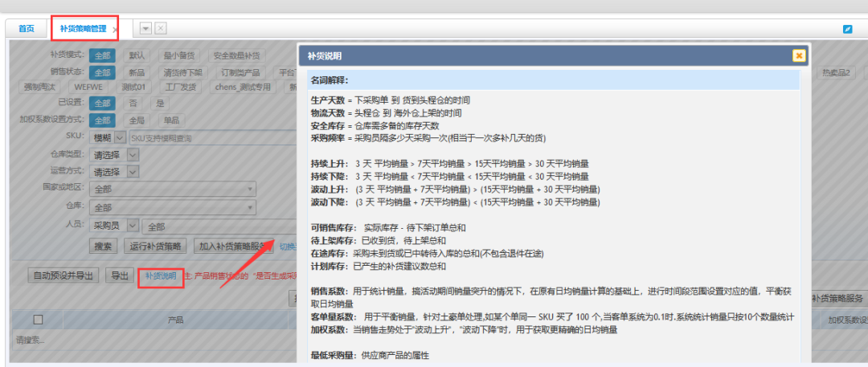868x367 pixels.
Task: Click the blue edit icon at top right
Action: tap(848, 29)
